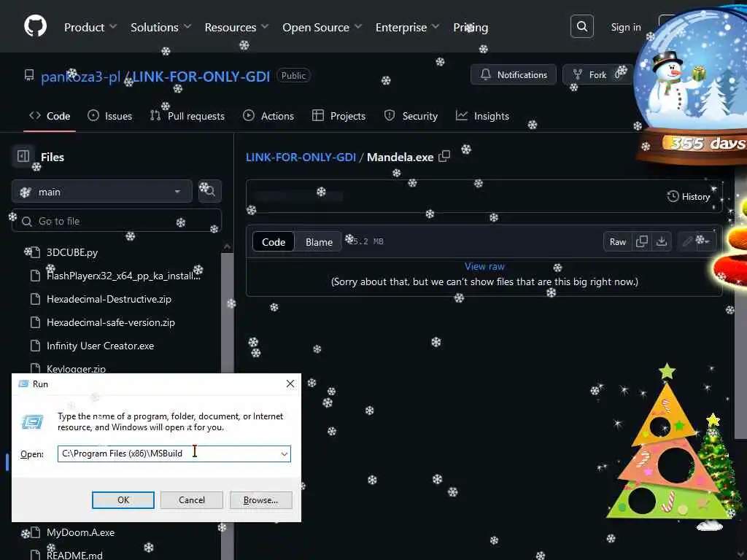747x560 pixels.
Task: Click the Issues circle icon
Action: [93, 115]
